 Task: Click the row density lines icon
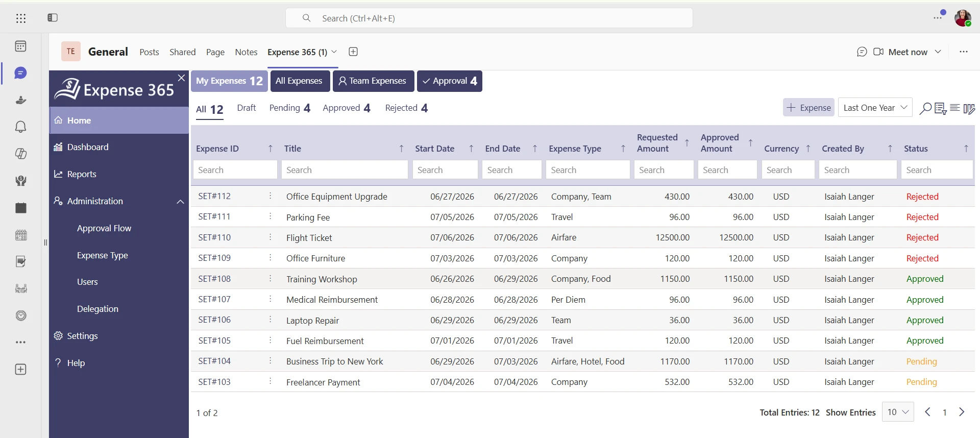954,108
